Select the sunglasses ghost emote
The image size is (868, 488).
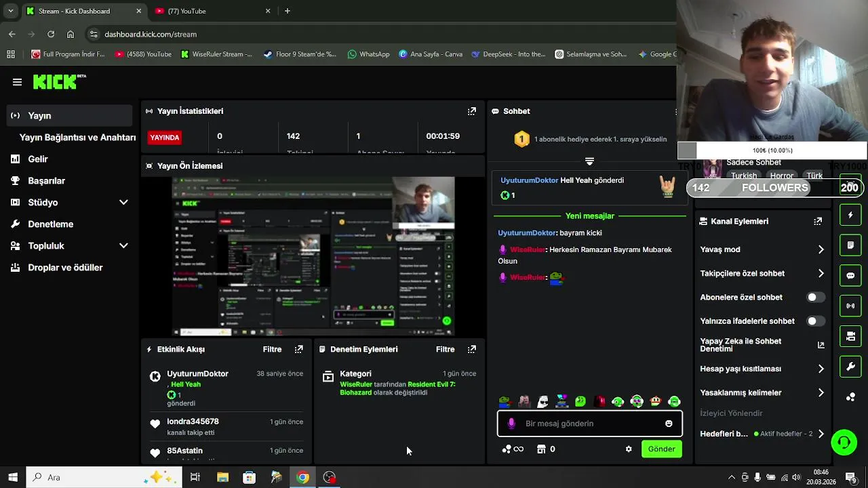pyautogui.click(x=542, y=401)
